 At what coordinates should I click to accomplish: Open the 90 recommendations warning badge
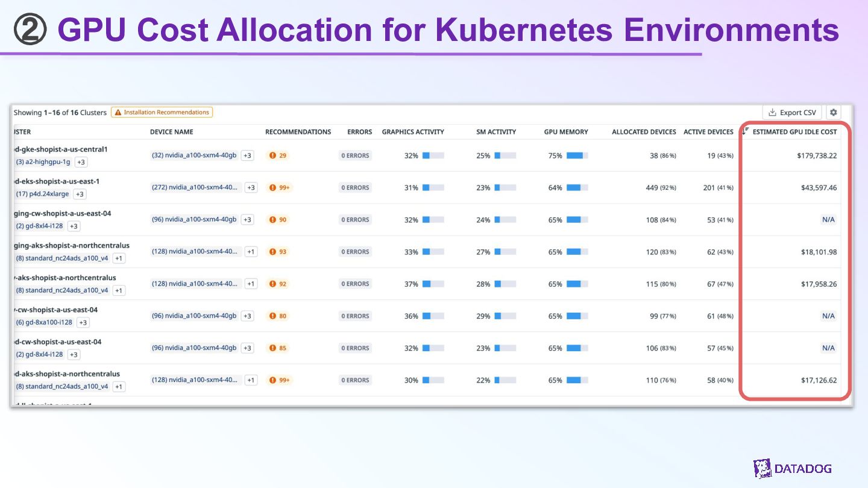click(x=278, y=220)
